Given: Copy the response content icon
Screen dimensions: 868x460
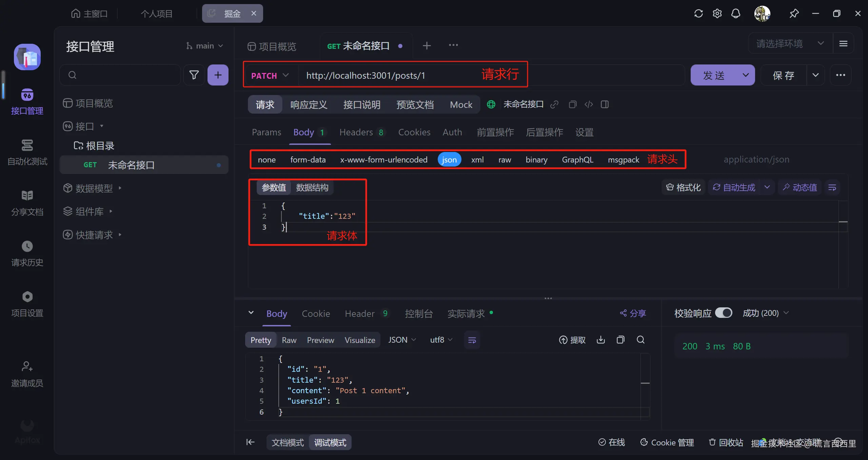Looking at the screenshot, I should (620, 340).
